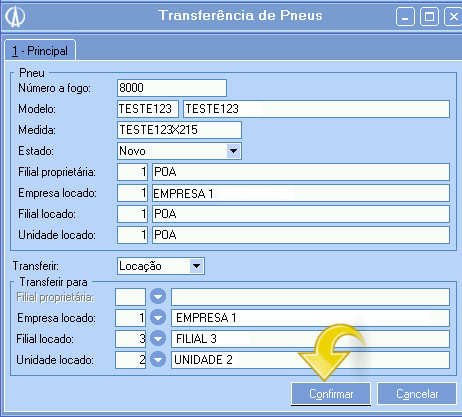Focus the Número a fogo field

click(x=172, y=88)
